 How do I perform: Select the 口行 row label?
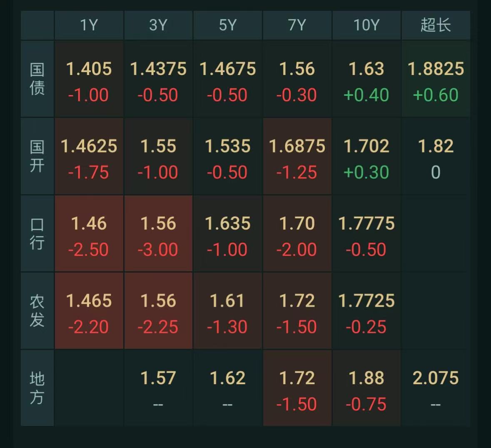pos(37,233)
